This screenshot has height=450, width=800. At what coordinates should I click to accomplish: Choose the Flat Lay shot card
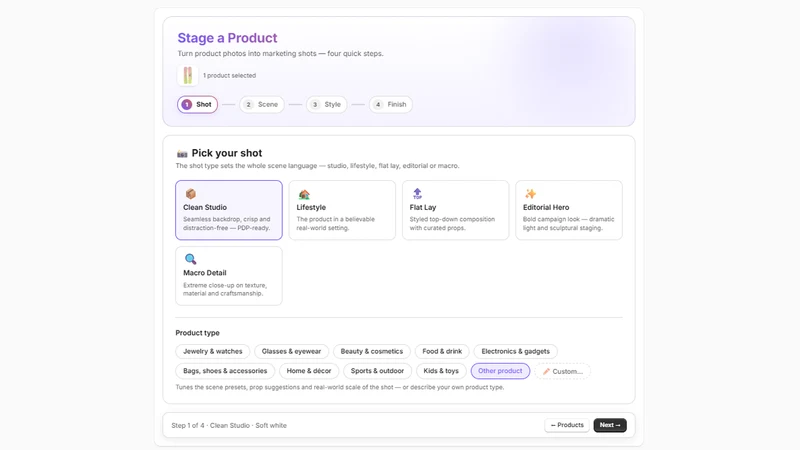(455, 210)
